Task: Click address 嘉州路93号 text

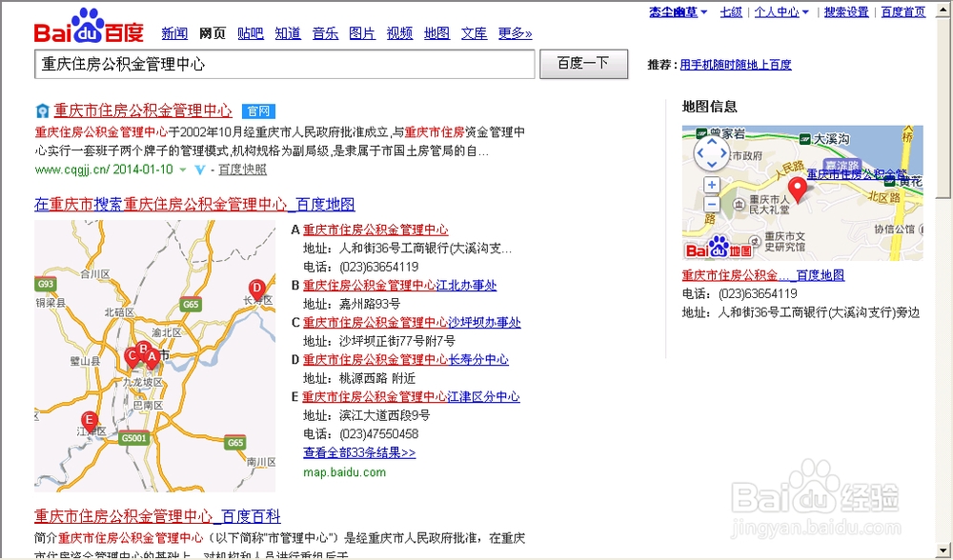Action: [370, 305]
